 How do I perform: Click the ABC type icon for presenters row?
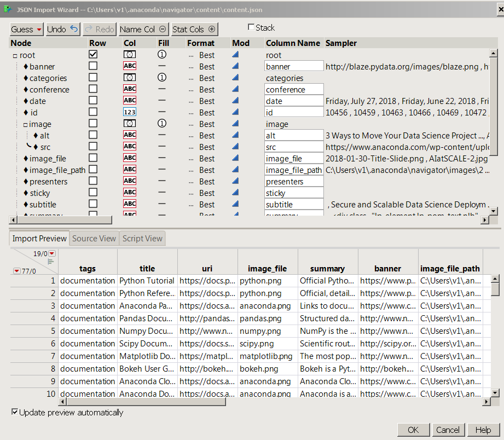pyautogui.click(x=130, y=181)
